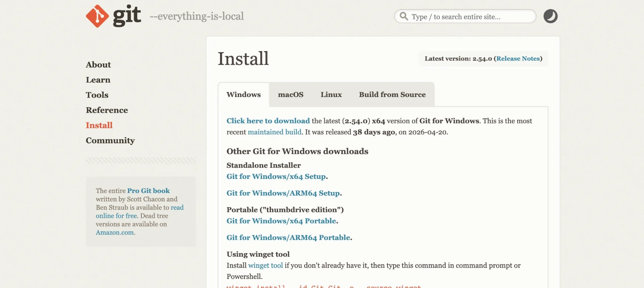Click the Latest version: 2.54.0 text
This screenshot has height=288, width=644.
click(458, 58)
